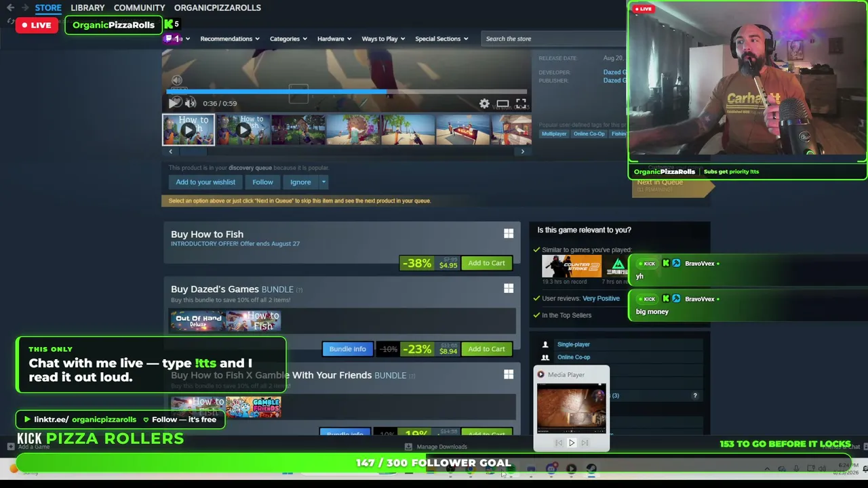Image resolution: width=868 pixels, height=488 pixels.
Task: Click the Online Co-Op tag
Action: (x=589, y=134)
